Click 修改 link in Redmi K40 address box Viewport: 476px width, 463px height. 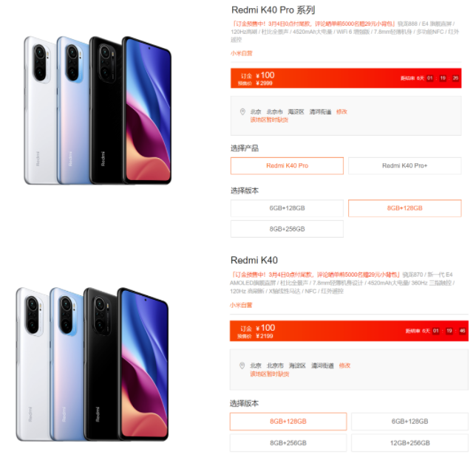[x=344, y=366]
